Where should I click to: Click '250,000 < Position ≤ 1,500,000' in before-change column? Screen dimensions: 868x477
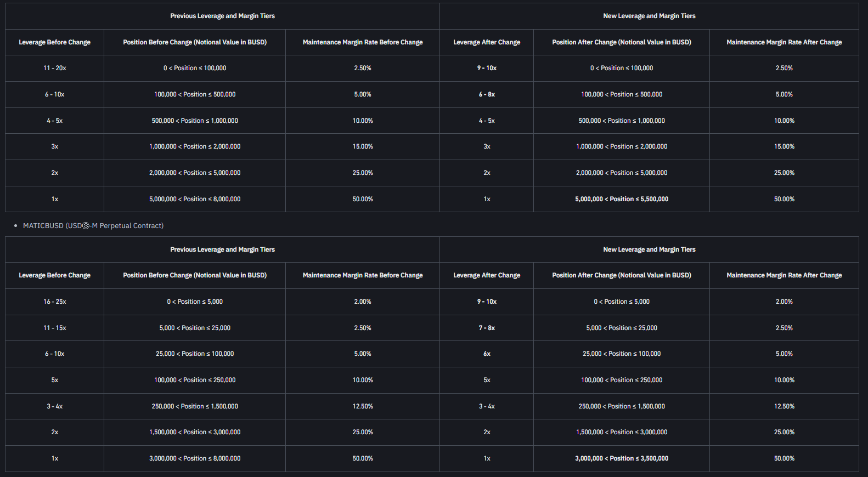coord(195,406)
